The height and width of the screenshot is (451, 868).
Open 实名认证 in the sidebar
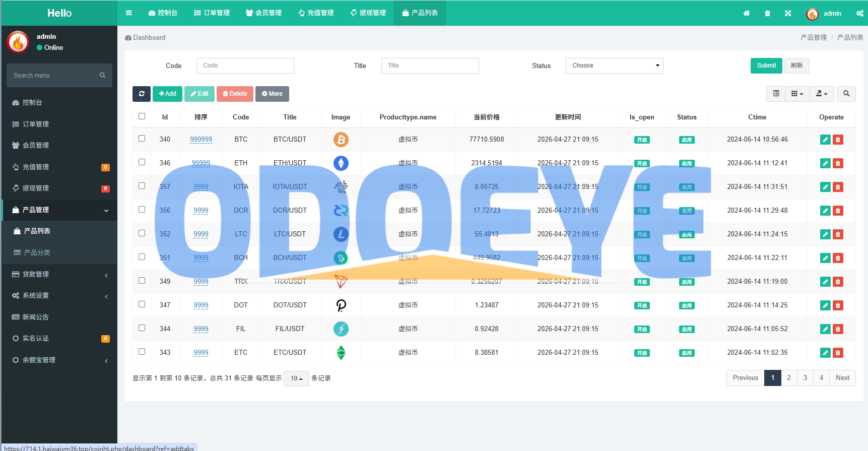tap(59, 339)
